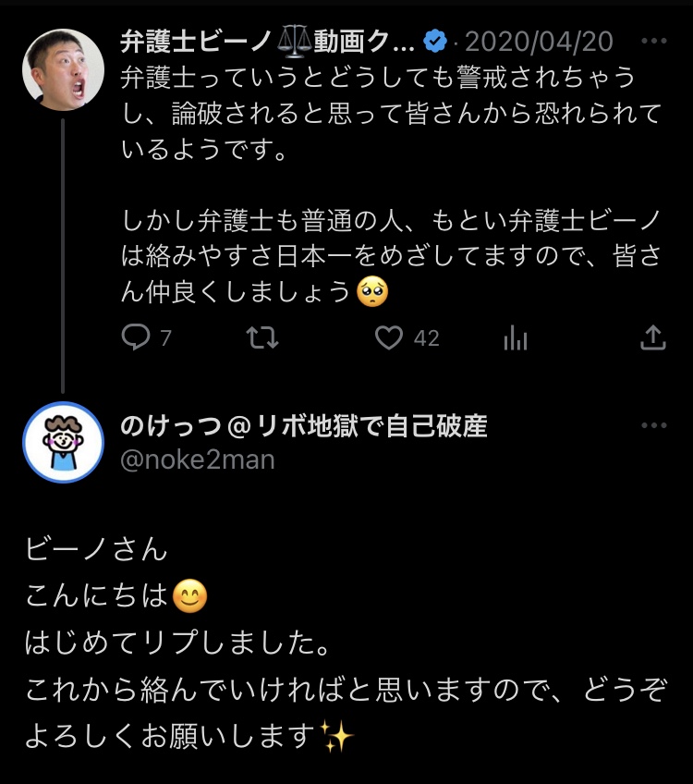The width and height of the screenshot is (693, 784).
Task: Tap the retweet arrows icon
Action: [263, 338]
